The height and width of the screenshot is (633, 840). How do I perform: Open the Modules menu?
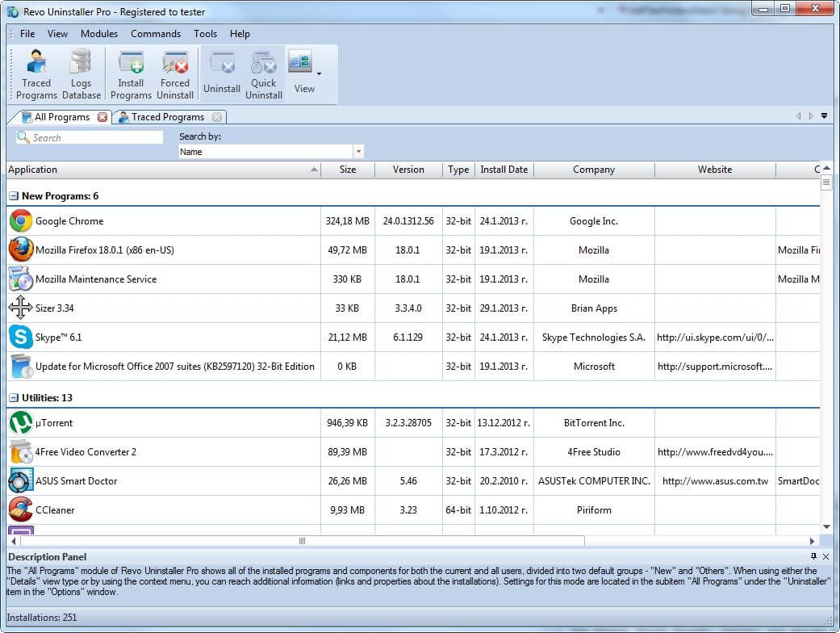point(99,34)
